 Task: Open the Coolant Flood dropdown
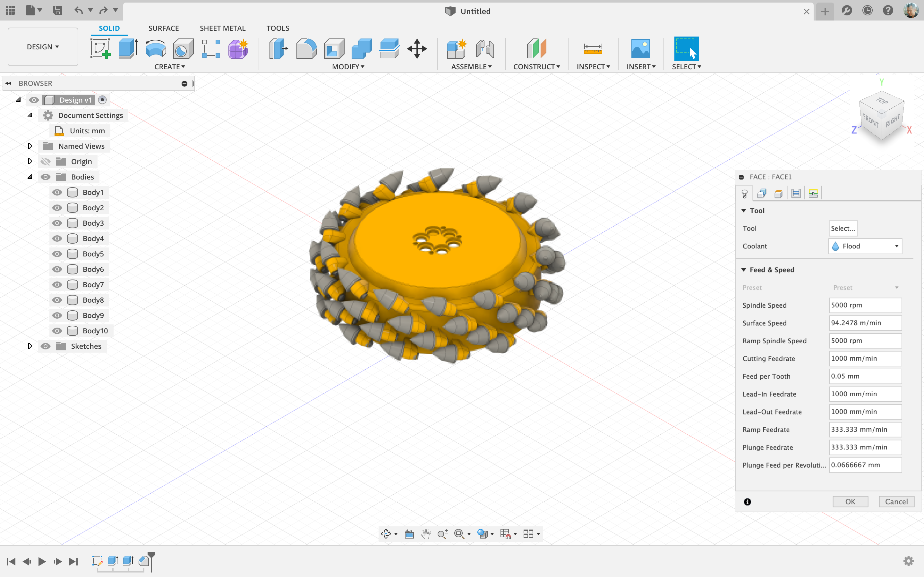[x=865, y=246]
